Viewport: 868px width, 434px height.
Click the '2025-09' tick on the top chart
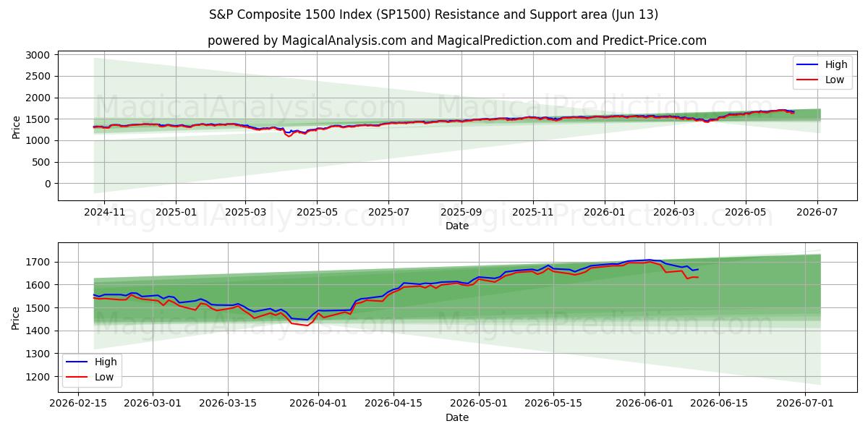point(461,212)
